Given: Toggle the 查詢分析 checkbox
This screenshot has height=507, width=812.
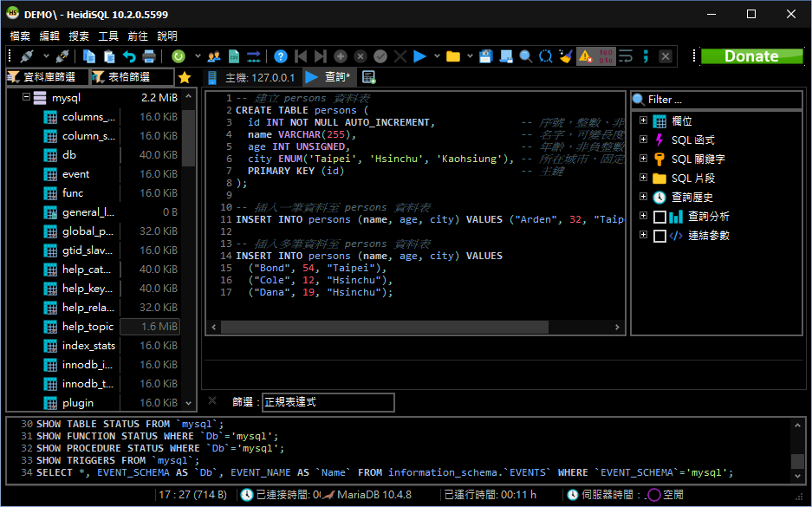Looking at the screenshot, I should [x=659, y=217].
